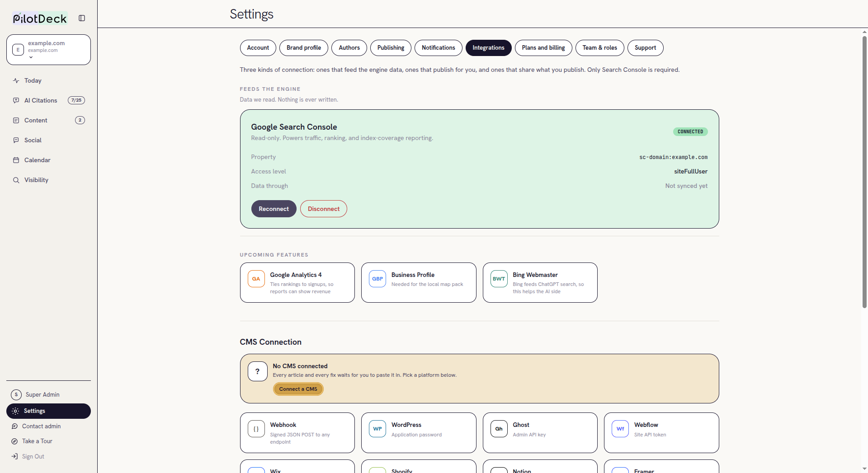Open the Brand profile tab
This screenshot has width=868, height=473.
pyautogui.click(x=304, y=48)
